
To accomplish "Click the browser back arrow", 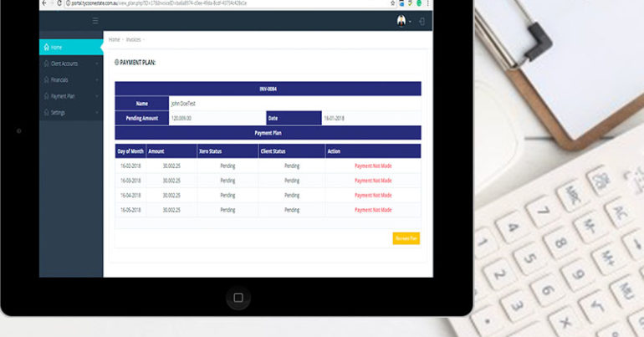I will click(x=44, y=3).
